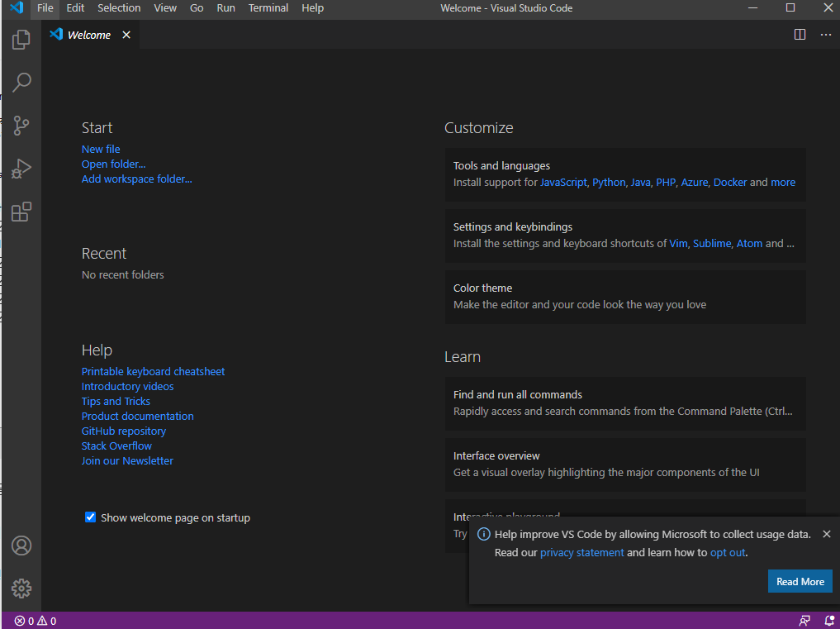Click the Split Editor Right icon
Image resolution: width=840 pixels, height=629 pixels.
click(x=800, y=35)
